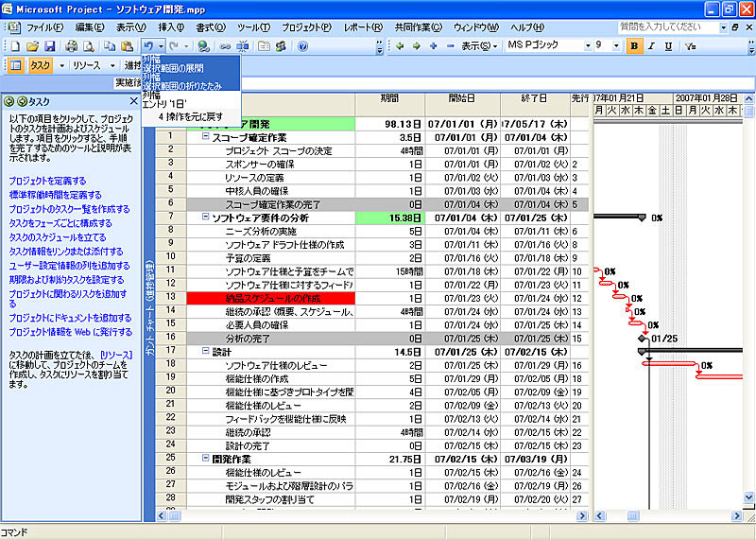Image resolution: width=756 pixels, height=540 pixels.
Task: Paste from clipboard icon
Action: [x=128, y=46]
